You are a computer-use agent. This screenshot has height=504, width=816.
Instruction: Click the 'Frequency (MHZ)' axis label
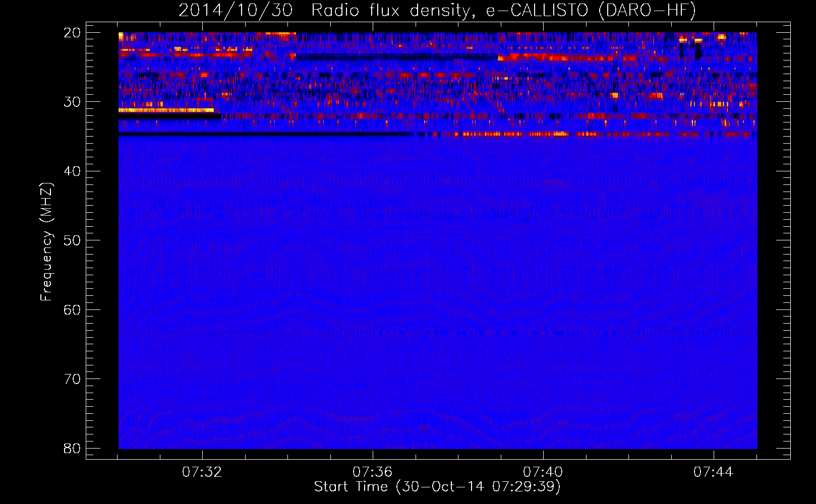[46, 242]
